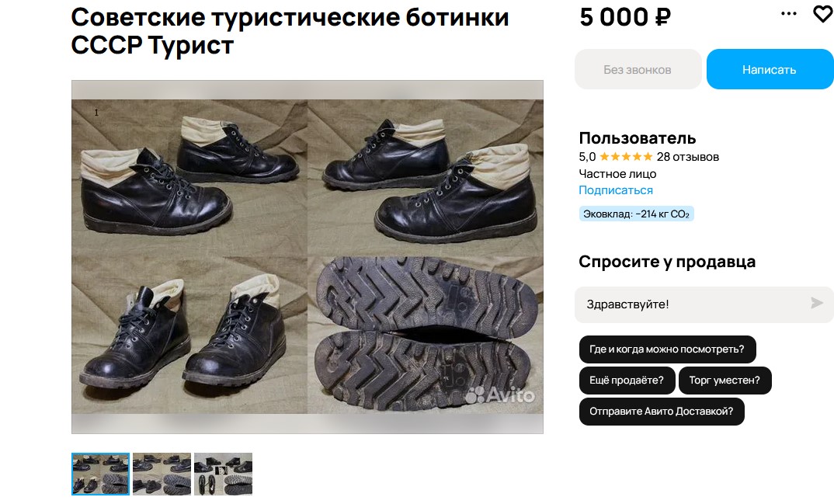Viewport: 834px width, 504px height.
Task: Click the Здравствуйте! message input field
Action: click(x=691, y=304)
